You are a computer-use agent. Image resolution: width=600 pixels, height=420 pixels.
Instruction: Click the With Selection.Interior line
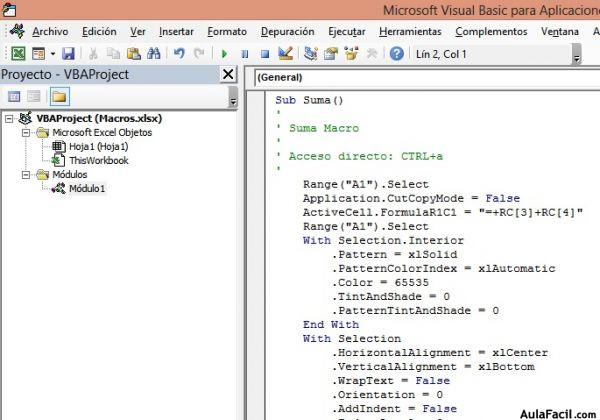click(383, 241)
